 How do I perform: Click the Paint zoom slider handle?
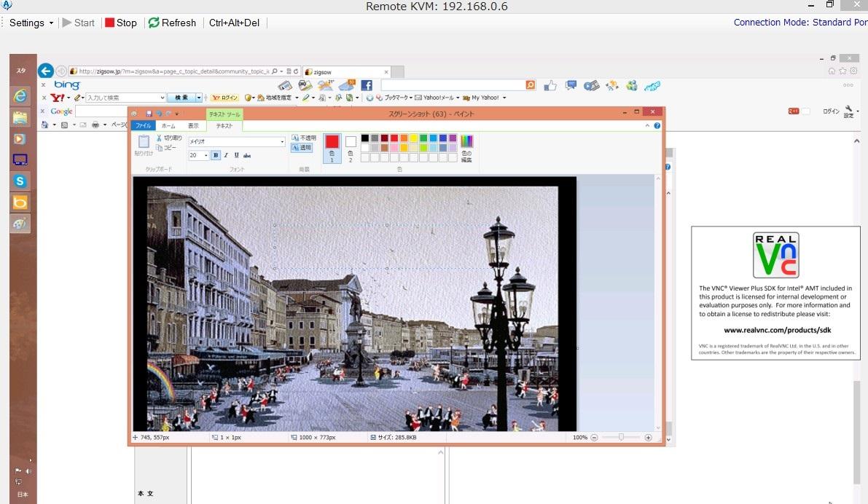621,438
